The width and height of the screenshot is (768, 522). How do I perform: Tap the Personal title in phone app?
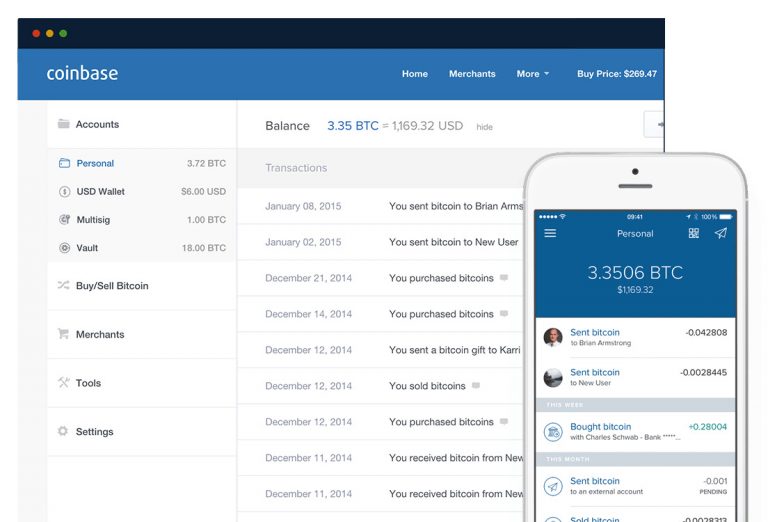[x=635, y=234]
